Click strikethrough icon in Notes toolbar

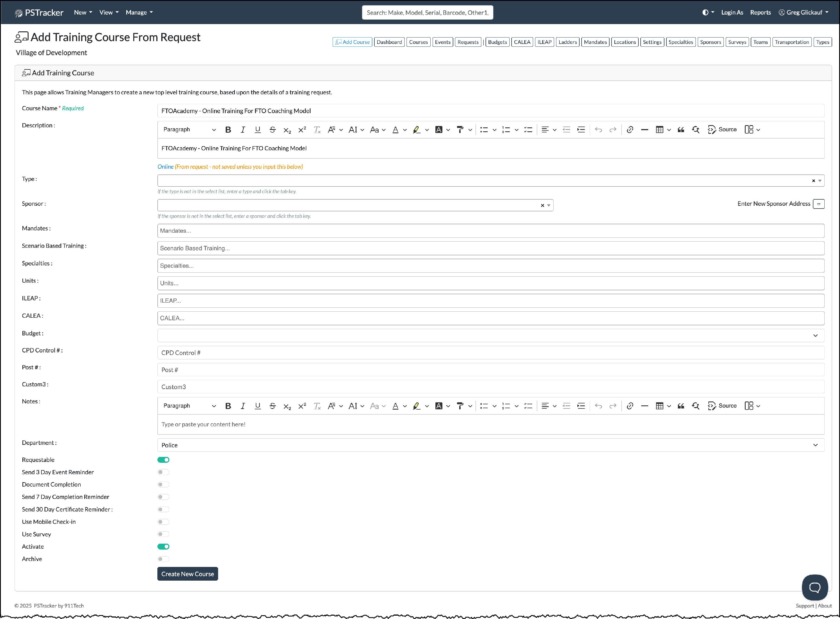pos(272,406)
